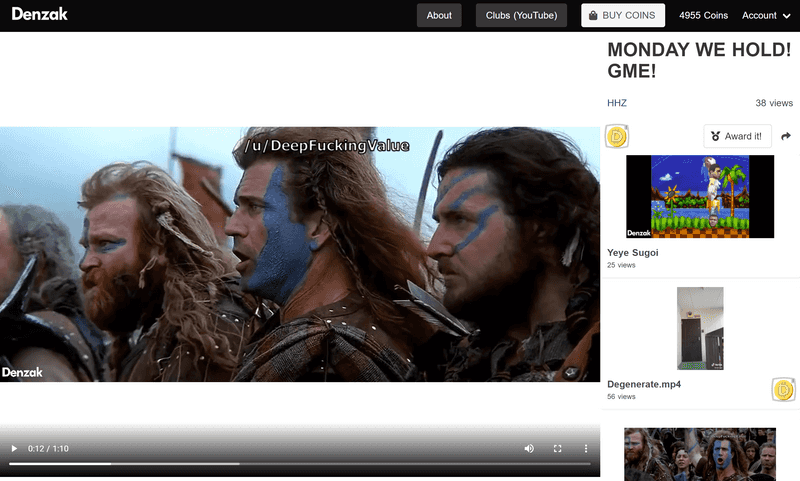Mute the video volume

point(529,449)
